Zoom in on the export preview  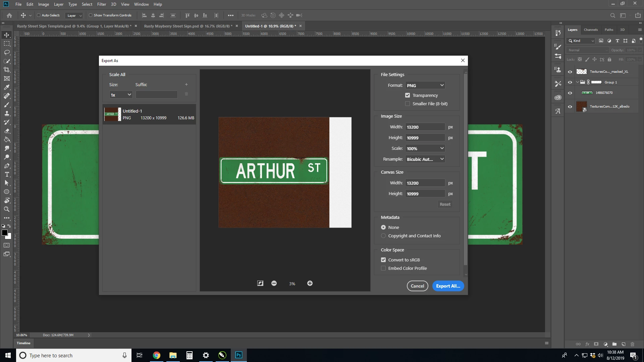click(310, 283)
